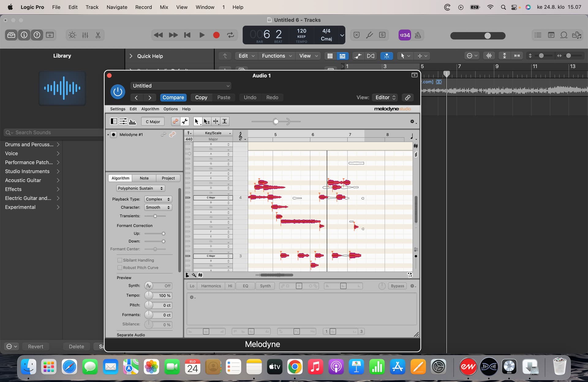
Task: Open the Note Pads icon
Action: click(x=551, y=35)
